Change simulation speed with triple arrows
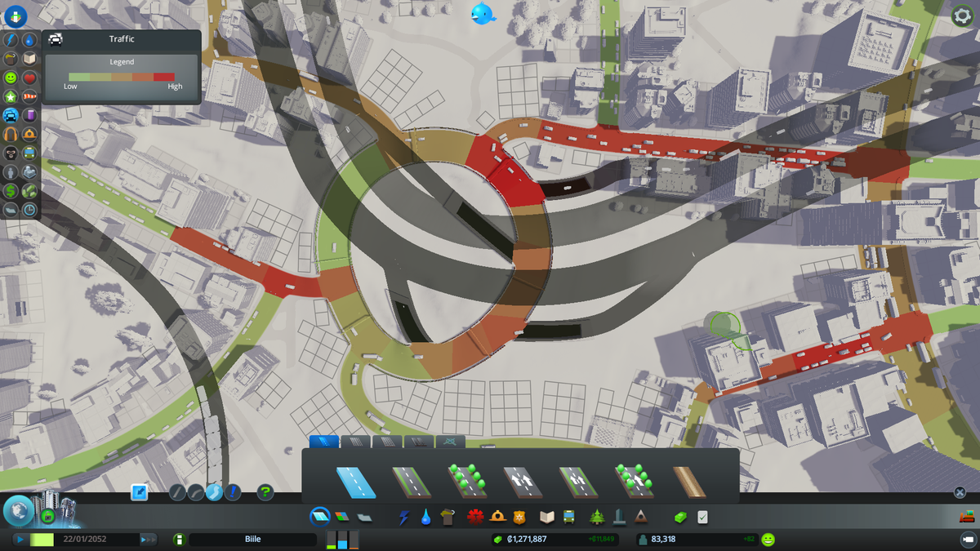The width and height of the screenshot is (980, 551). 148,540
